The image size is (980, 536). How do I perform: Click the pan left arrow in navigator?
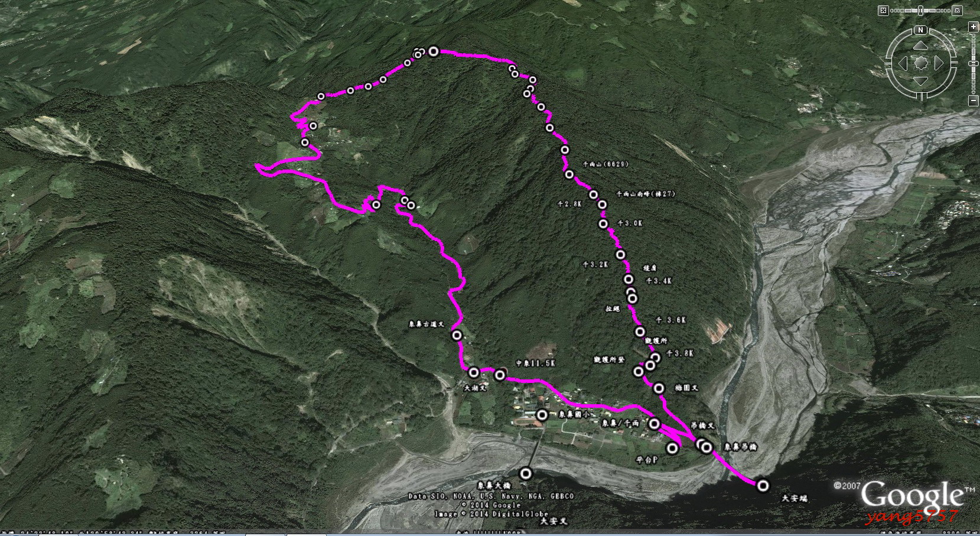pos(903,63)
